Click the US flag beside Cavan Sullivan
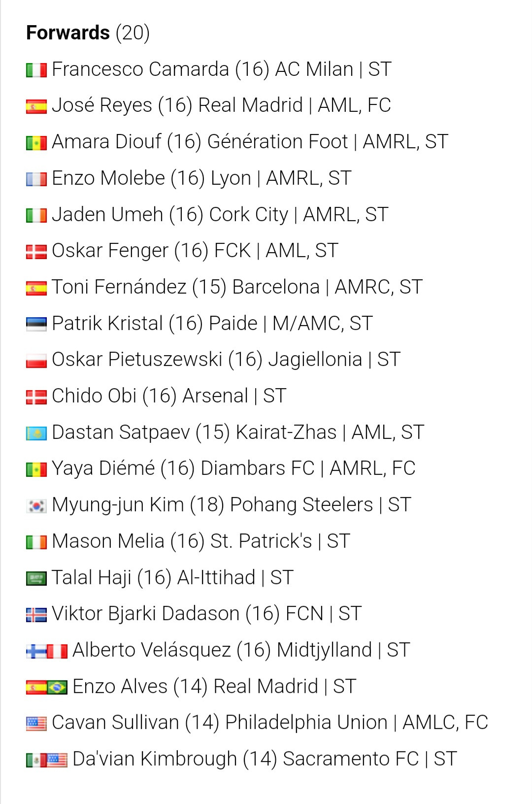This screenshot has height=804, width=532. [36, 724]
